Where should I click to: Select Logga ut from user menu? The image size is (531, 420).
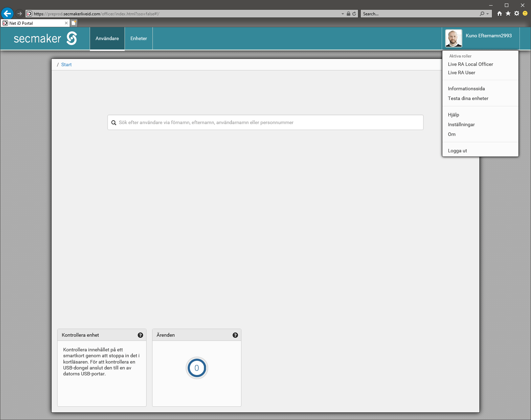pos(457,151)
